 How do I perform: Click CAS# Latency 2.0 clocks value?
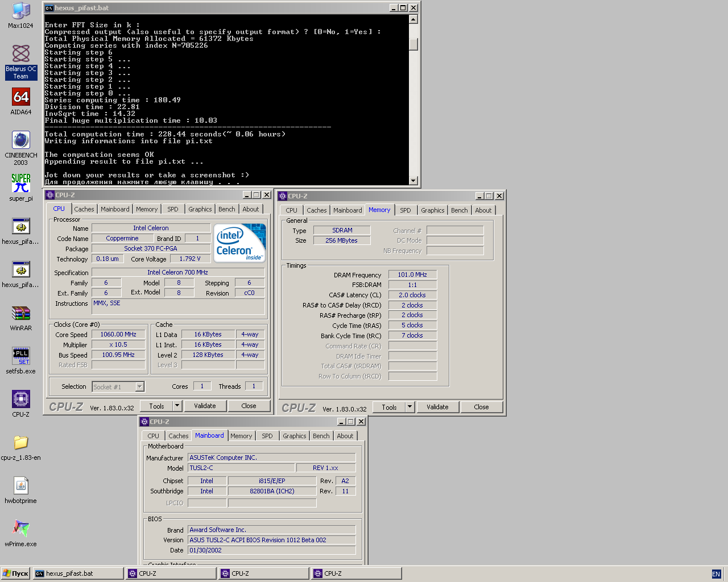point(412,295)
